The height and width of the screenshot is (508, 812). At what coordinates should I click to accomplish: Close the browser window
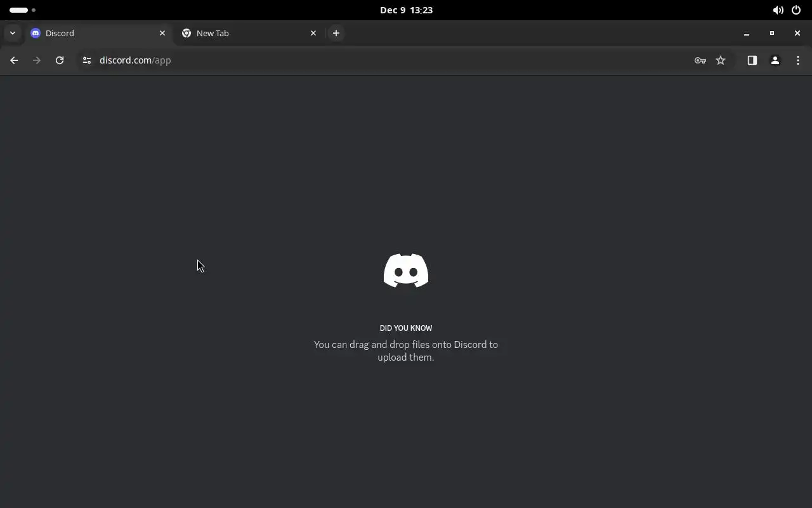(x=797, y=33)
